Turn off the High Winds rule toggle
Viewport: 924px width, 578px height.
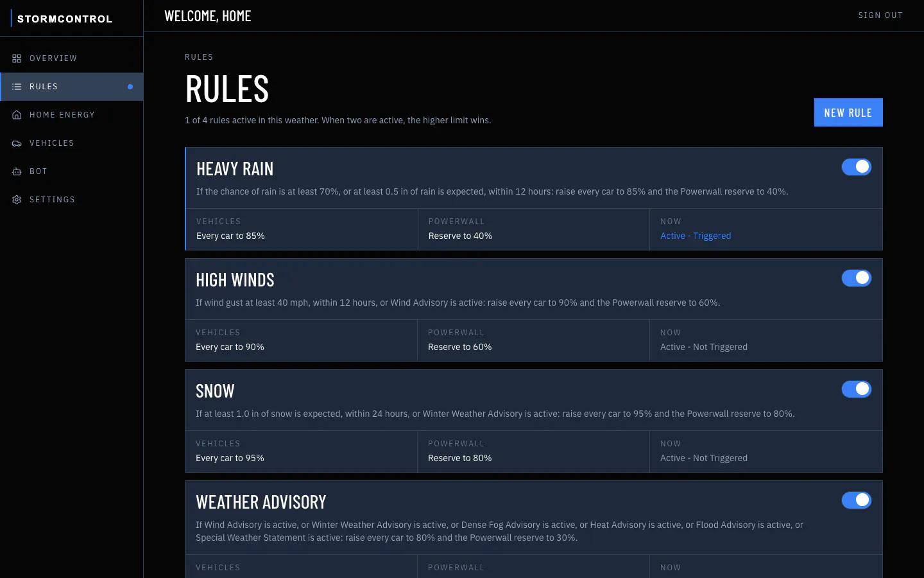[x=857, y=278]
